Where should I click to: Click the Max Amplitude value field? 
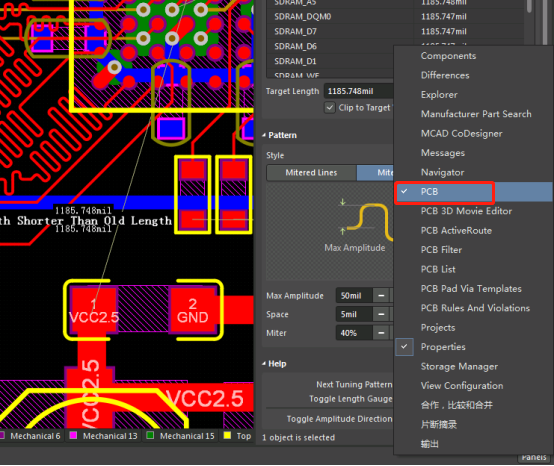coord(354,296)
